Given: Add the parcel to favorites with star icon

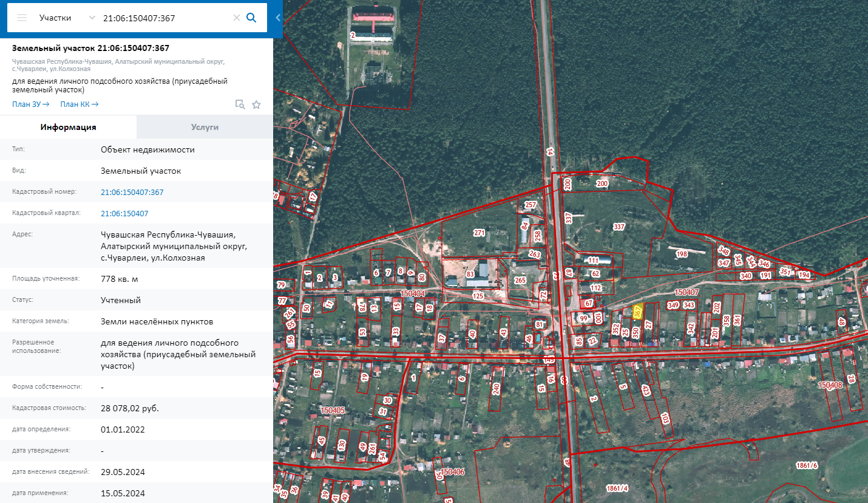Looking at the screenshot, I should point(256,104).
